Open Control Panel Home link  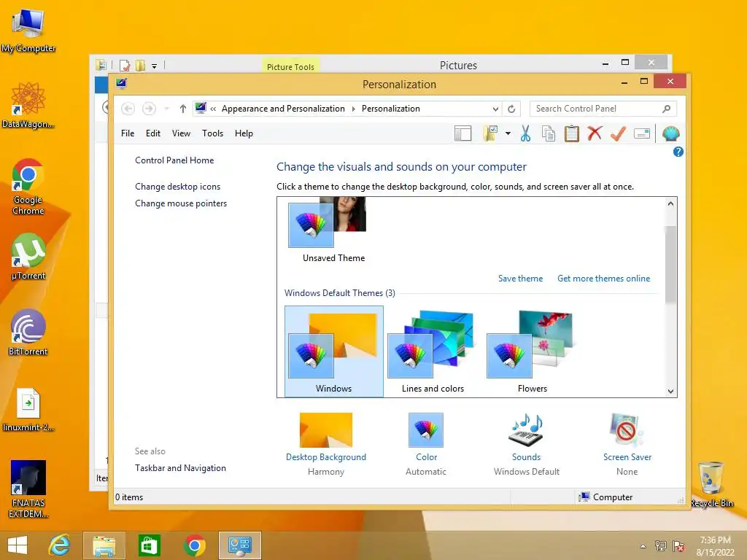click(174, 160)
